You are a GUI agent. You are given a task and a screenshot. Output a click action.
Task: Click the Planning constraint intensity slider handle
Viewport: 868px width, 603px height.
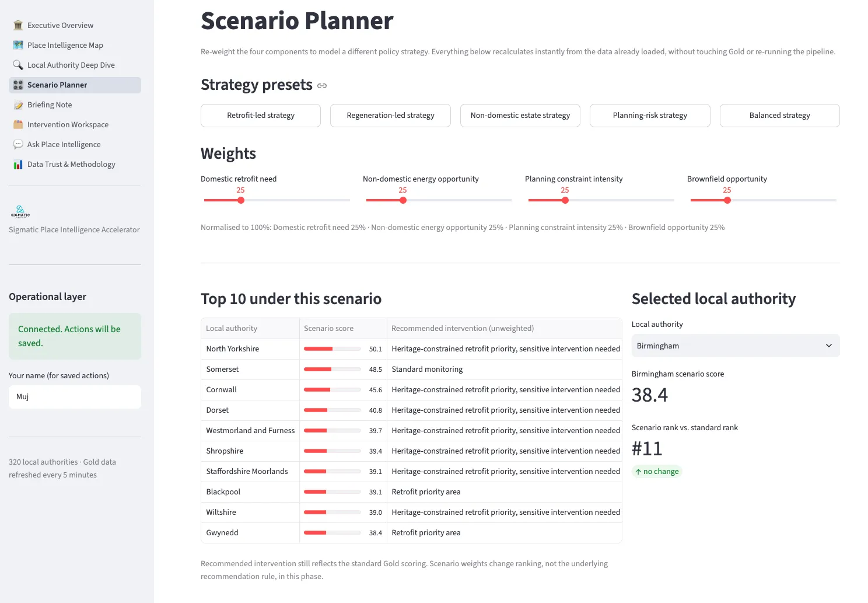coord(565,200)
